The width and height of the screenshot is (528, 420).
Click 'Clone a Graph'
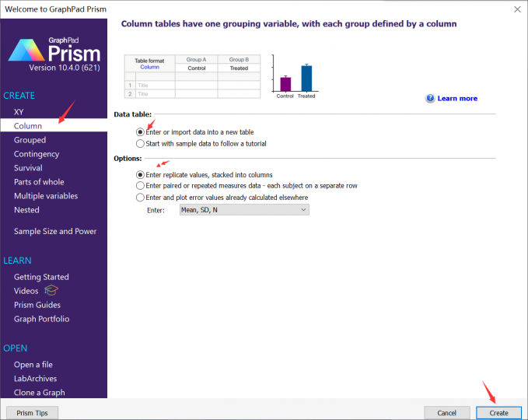[x=39, y=393]
